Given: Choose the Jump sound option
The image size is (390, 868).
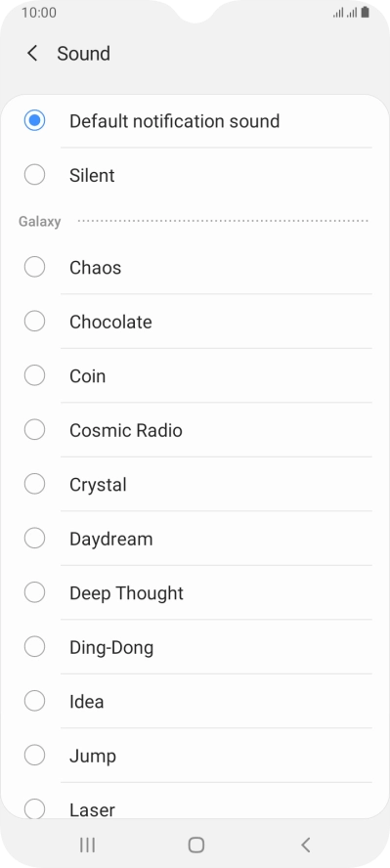Looking at the screenshot, I should [x=195, y=756].
